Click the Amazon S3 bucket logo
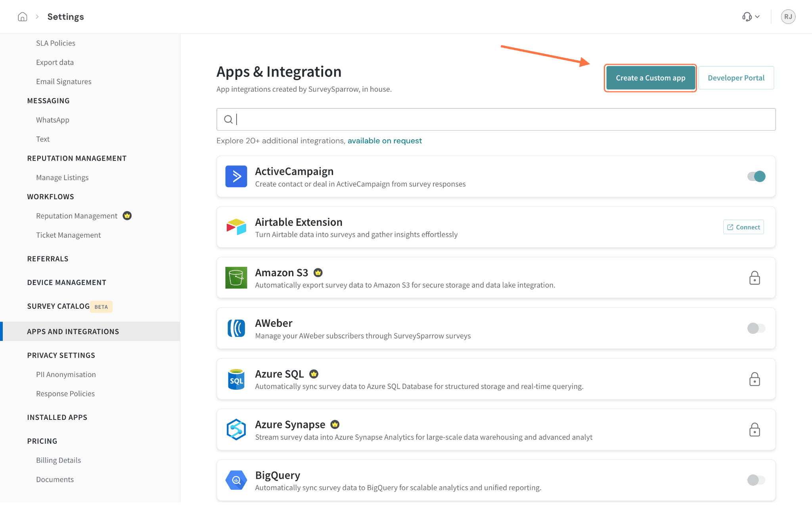 click(x=236, y=277)
